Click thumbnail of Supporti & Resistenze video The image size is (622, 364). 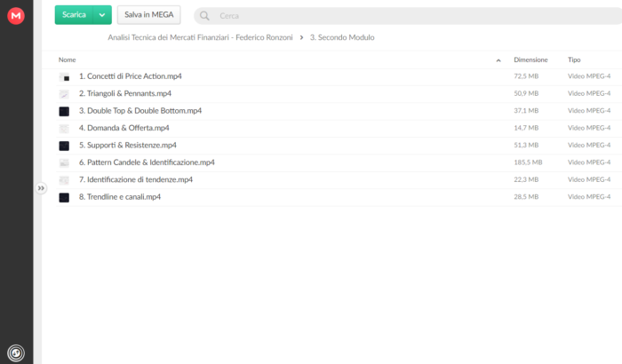[64, 146]
